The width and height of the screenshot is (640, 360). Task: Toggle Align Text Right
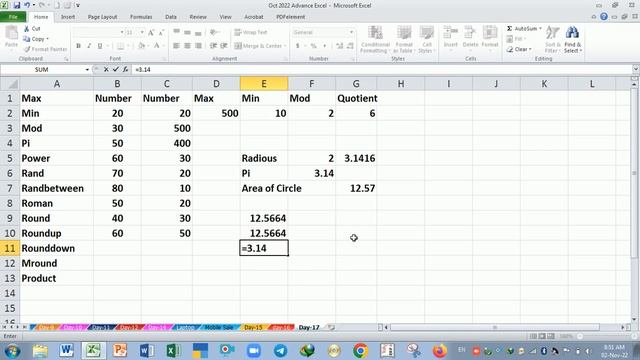pyautogui.click(x=198, y=46)
